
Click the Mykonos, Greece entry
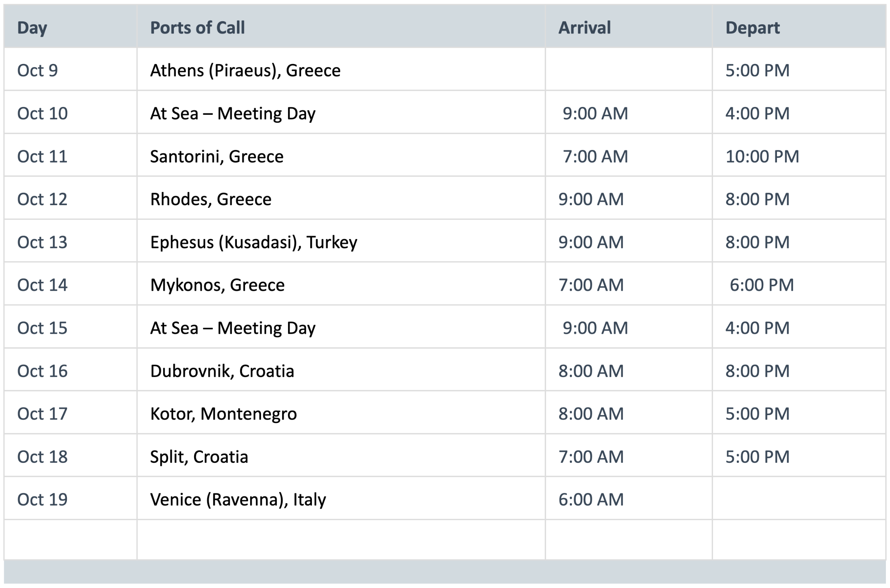click(x=217, y=285)
